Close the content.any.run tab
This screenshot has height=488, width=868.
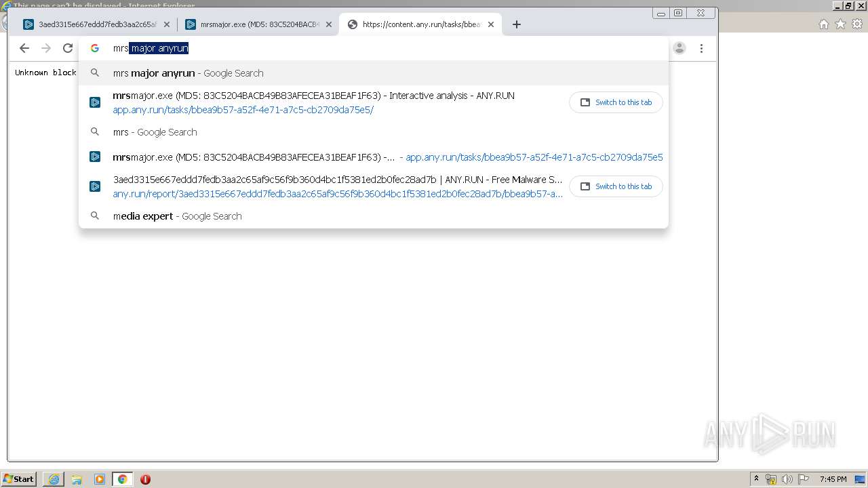pyautogui.click(x=491, y=24)
